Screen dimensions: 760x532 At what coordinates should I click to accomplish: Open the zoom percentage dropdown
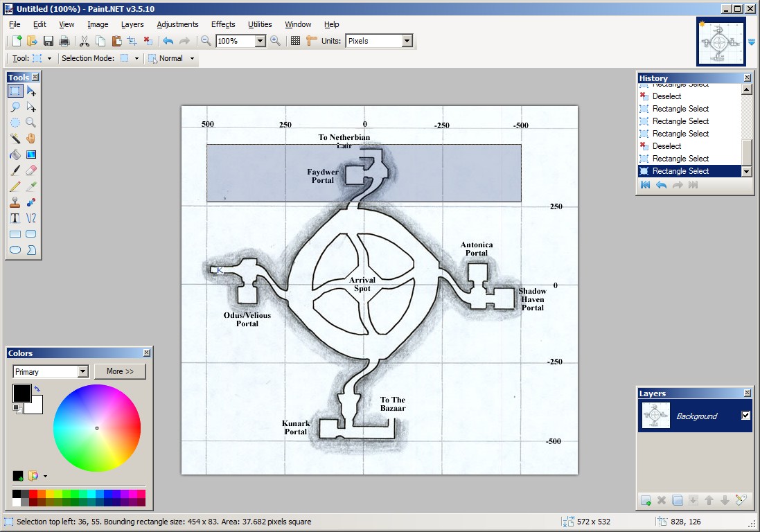click(260, 41)
